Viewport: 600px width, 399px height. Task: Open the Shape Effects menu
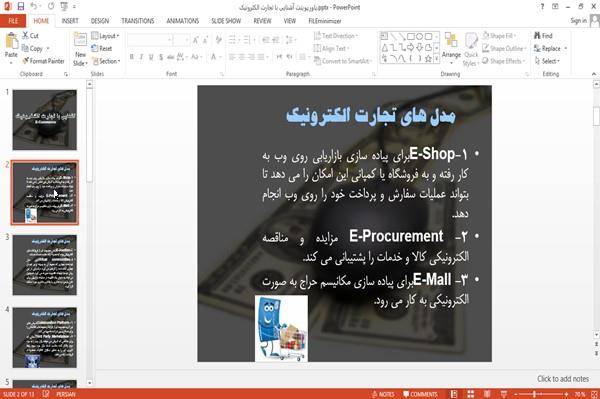504,61
